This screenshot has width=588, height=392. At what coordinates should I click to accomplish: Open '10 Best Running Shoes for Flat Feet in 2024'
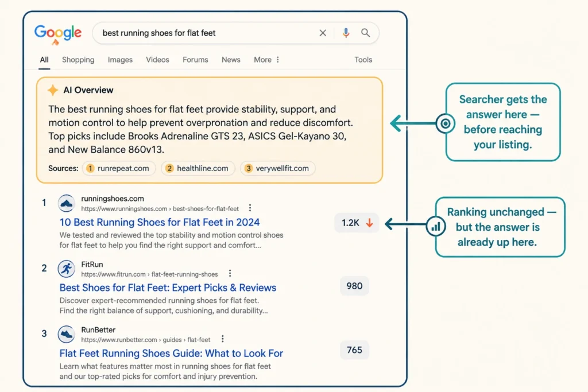click(160, 222)
